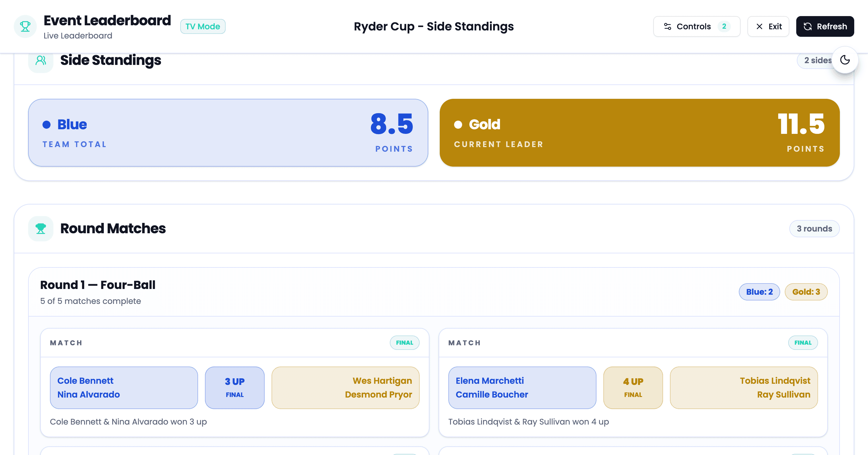Select the Gold current leader card
This screenshot has height=455, width=868.
pyautogui.click(x=640, y=132)
